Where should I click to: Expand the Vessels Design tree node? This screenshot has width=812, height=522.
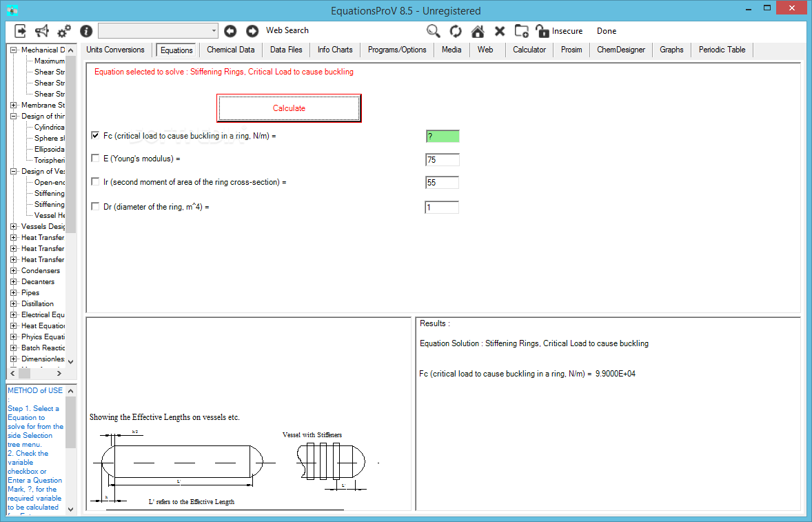click(14, 226)
